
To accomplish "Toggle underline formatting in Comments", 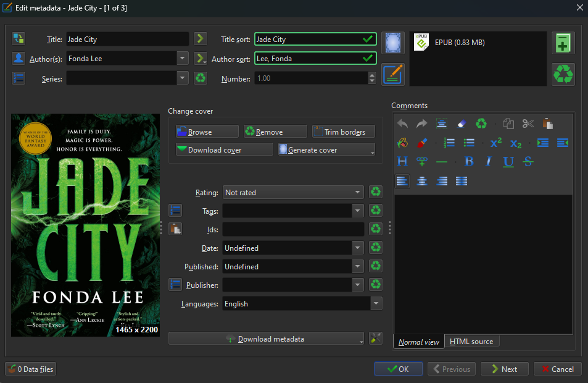I will tap(508, 162).
